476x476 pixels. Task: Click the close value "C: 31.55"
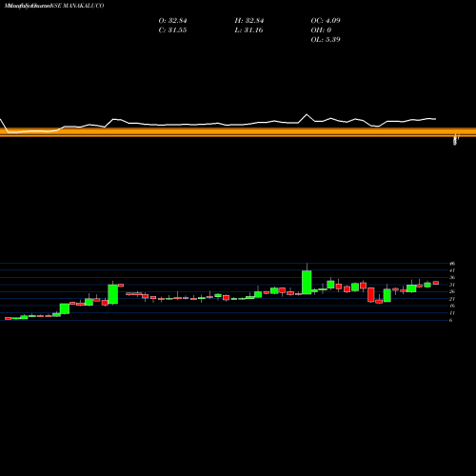coord(172,30)
